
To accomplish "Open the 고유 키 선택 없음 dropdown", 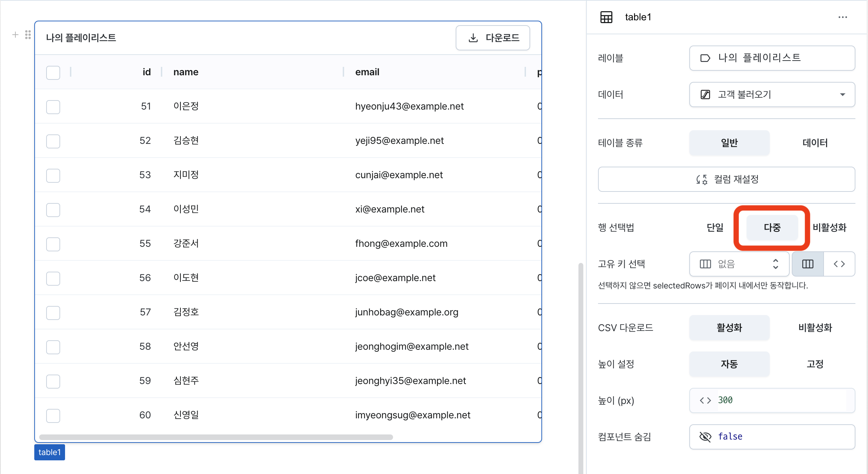I will pyautogui.click(x=739, y=264).
